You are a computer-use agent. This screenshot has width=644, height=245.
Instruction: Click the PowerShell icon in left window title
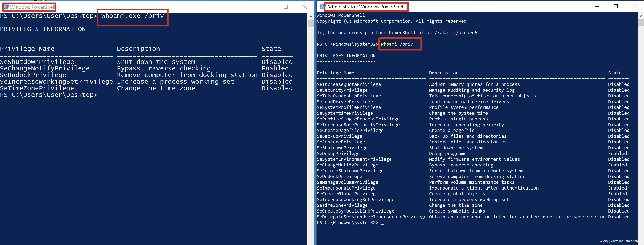click(x=6, y=7)
